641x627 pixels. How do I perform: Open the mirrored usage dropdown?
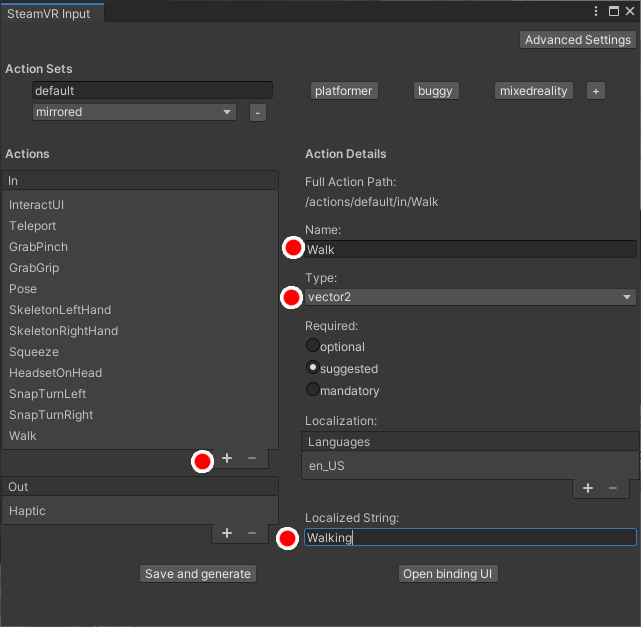click(x=134, y=112)
